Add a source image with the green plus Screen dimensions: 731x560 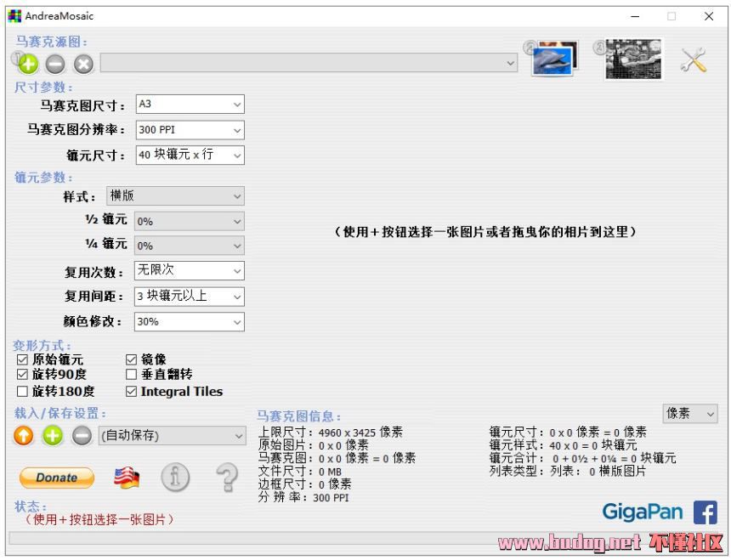click(28, 64)
